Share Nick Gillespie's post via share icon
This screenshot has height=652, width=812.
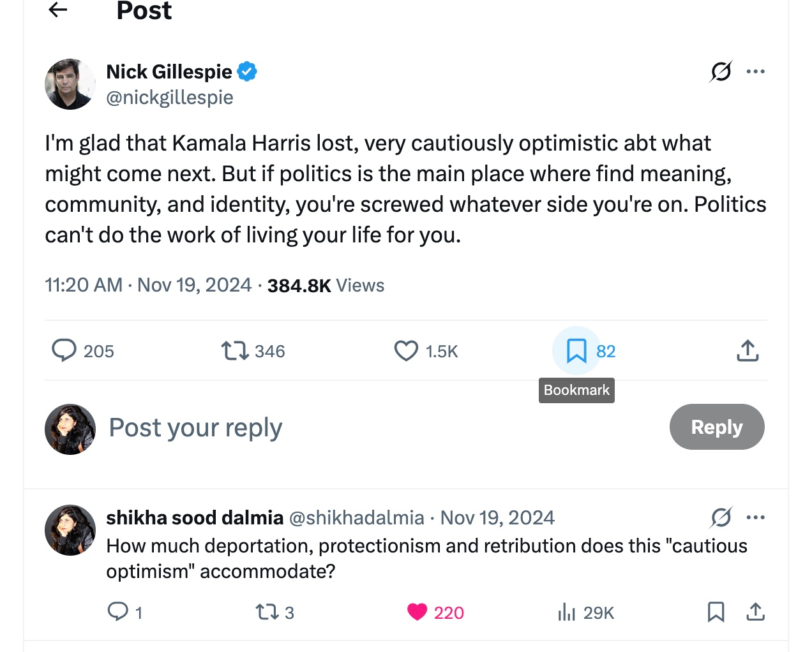coord(748,351)
